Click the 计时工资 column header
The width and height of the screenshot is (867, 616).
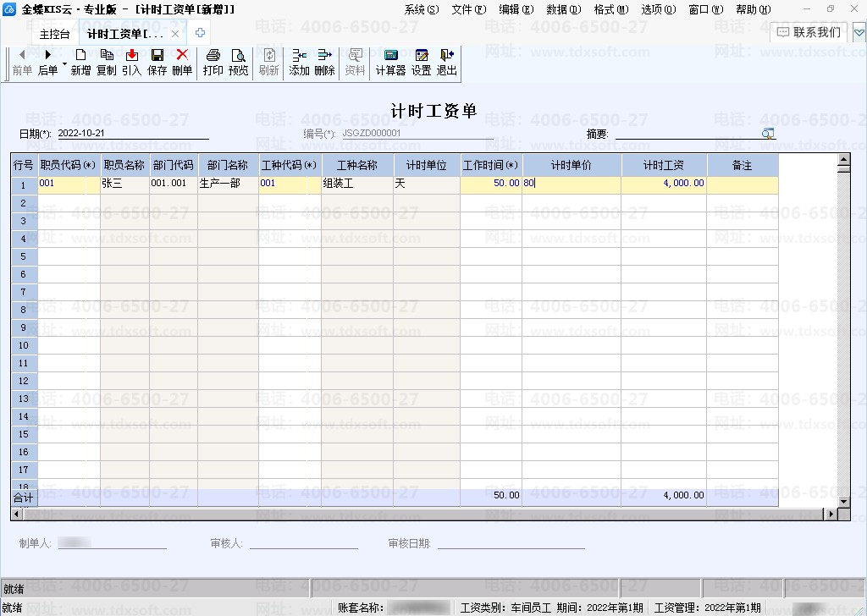point(664,165)
